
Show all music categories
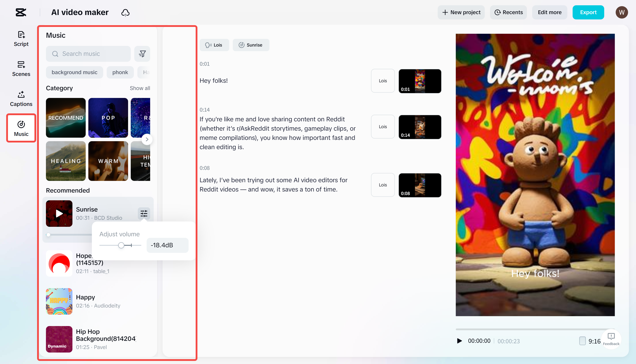140,88
